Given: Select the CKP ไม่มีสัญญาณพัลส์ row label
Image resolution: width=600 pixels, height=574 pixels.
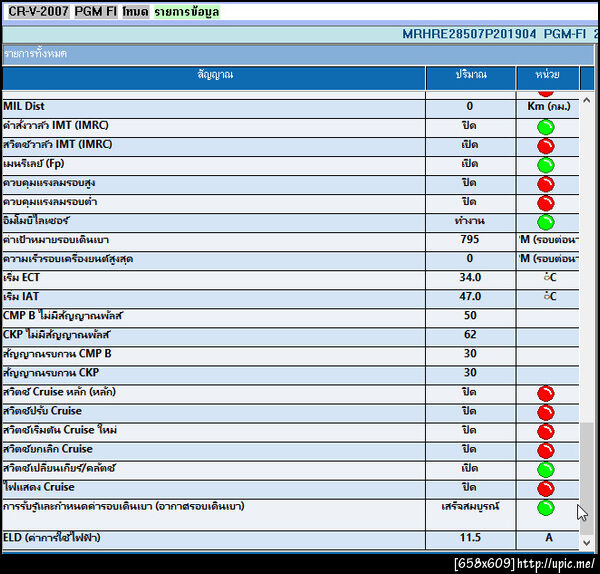Looking at the screenshot, I should point(56,335).
